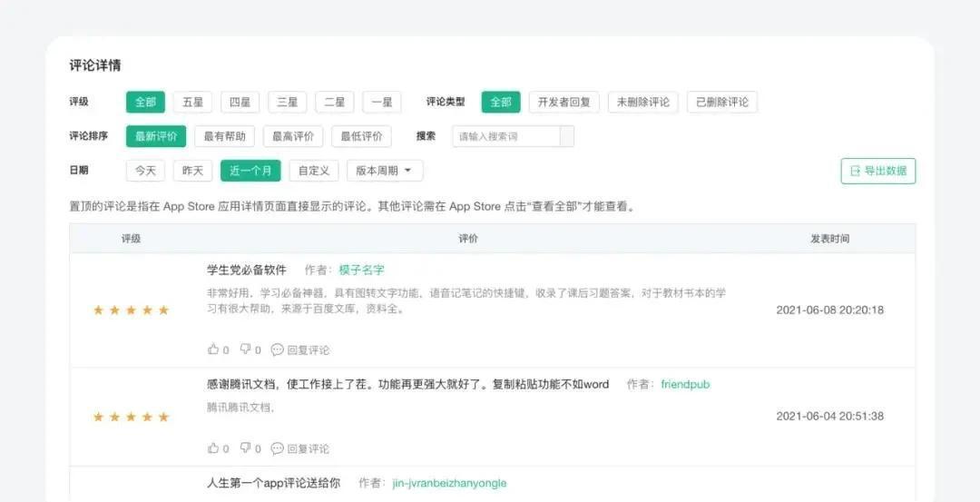Click the 发表时间 column header
Image resolution: width=980 pixels, height=502 pixels.
tap(830, 239)
